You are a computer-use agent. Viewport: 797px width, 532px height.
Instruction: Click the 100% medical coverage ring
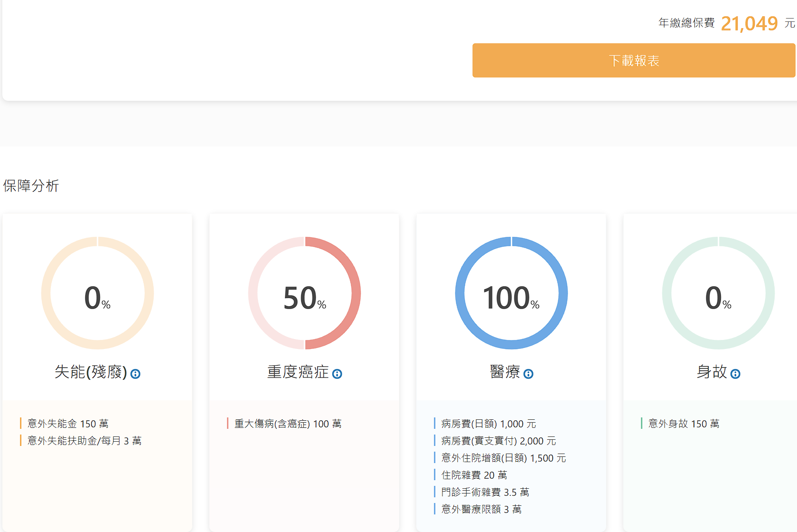pyautogui.click(x=512, y=293)
